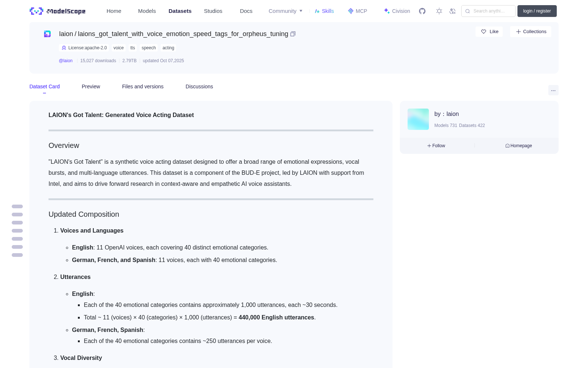588x368 pixels.
Task: Click the laion owner name in the title
Action: 66,34
